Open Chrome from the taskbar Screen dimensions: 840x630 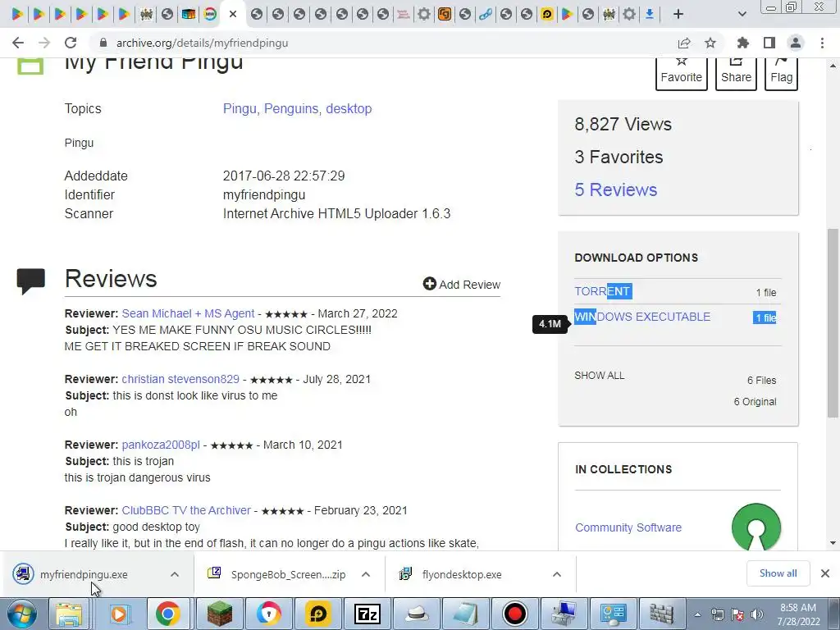tap(167, 614)
